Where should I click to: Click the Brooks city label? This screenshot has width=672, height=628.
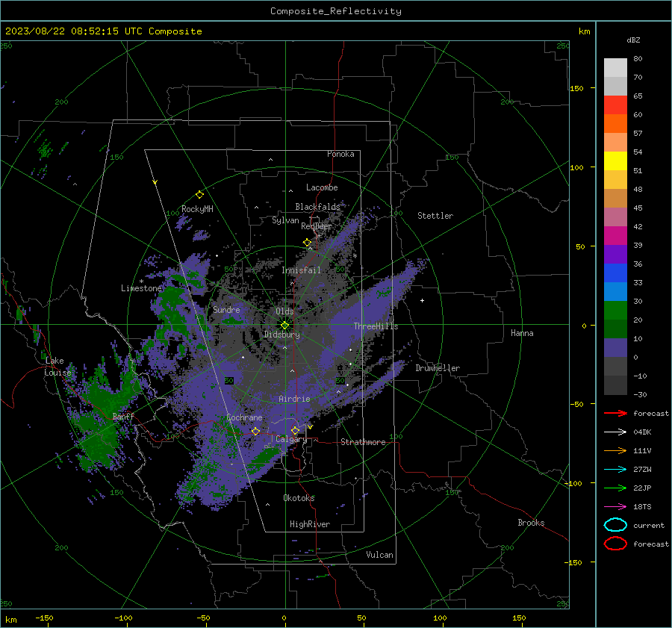click(531, 523)
